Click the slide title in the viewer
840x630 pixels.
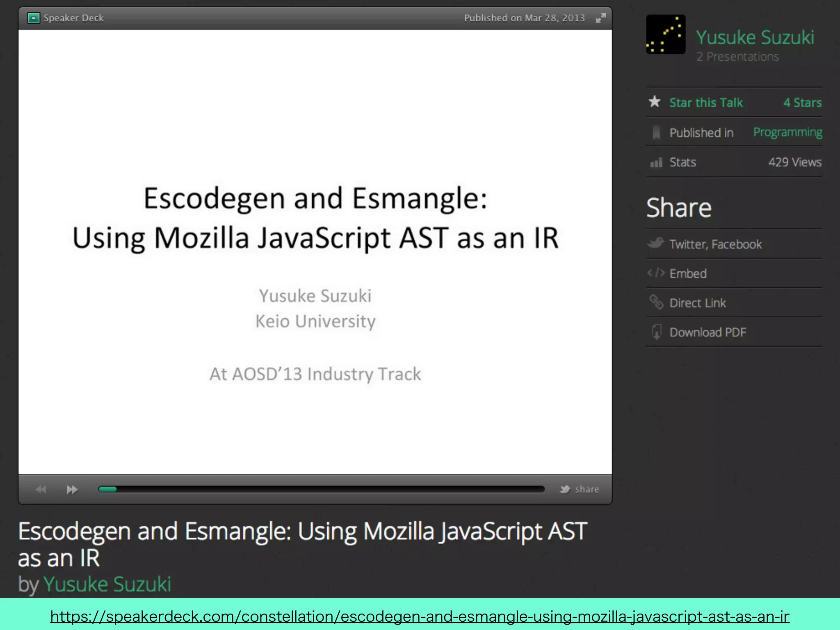point(315,218)
